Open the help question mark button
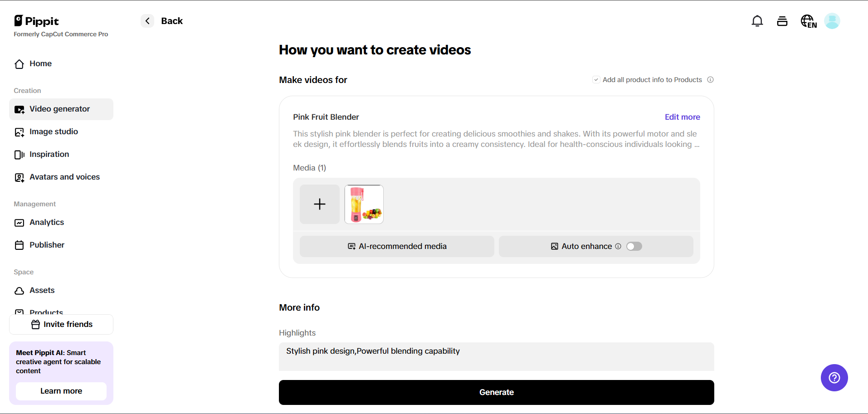 [834, 378]
